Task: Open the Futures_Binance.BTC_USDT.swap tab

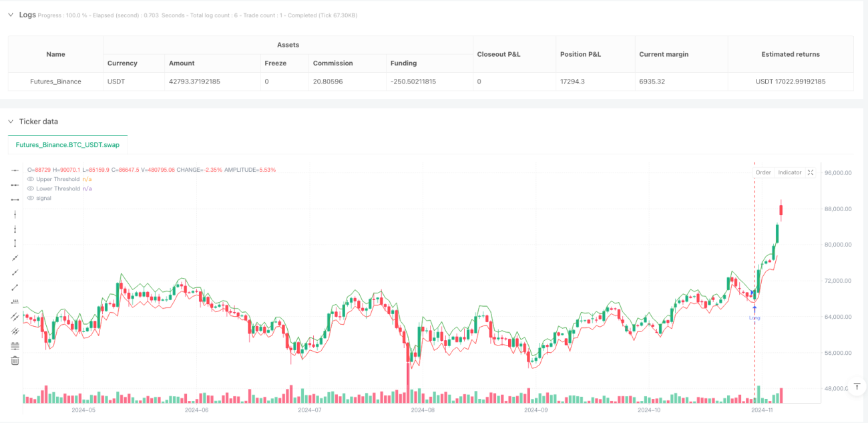Action: click(67, 144)
